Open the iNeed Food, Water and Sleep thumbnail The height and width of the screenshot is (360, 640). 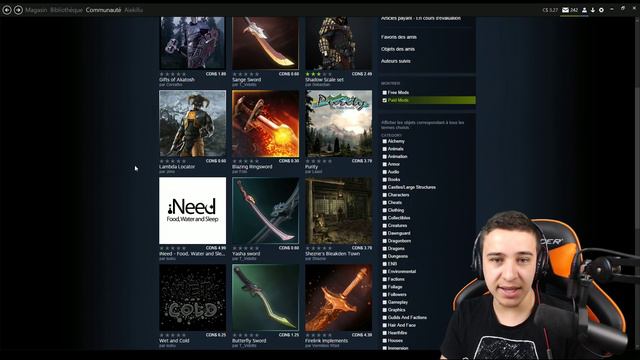[x=192, y=210]
